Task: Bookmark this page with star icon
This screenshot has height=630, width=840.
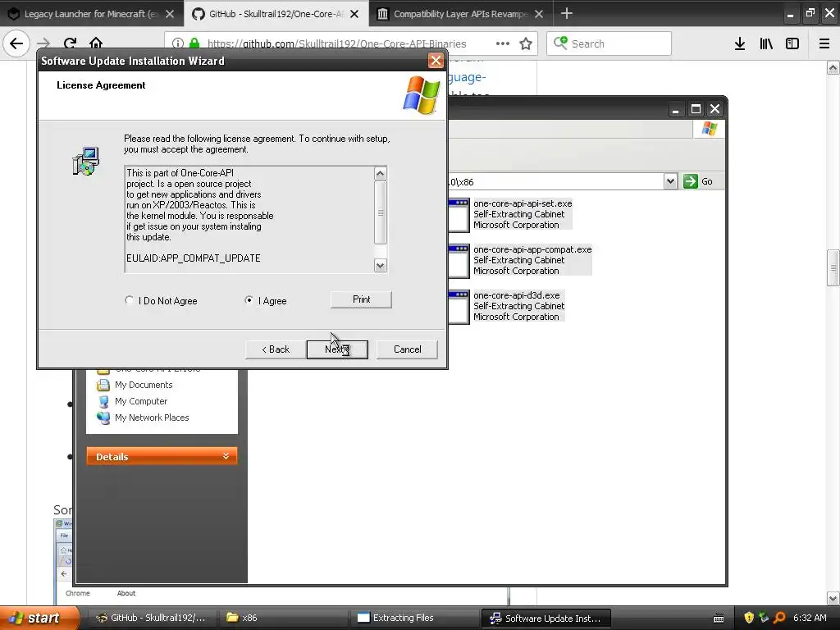Action: 526,43
